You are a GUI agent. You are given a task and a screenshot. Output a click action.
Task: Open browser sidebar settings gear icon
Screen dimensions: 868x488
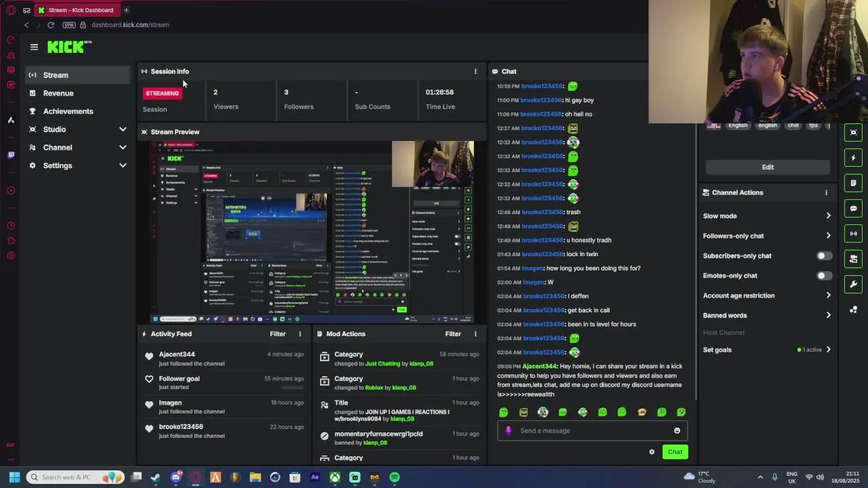[11, 256]
